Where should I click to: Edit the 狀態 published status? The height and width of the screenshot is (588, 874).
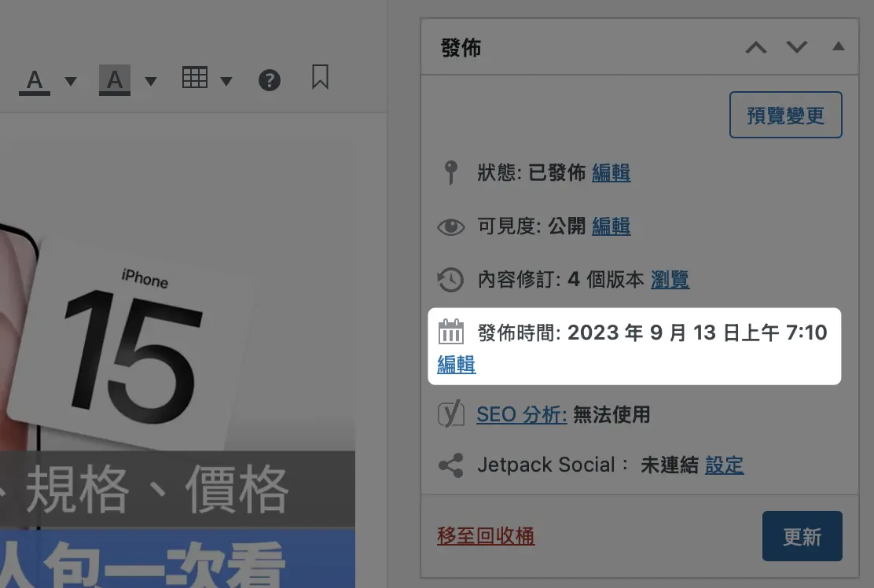click(x=611, y=173)
